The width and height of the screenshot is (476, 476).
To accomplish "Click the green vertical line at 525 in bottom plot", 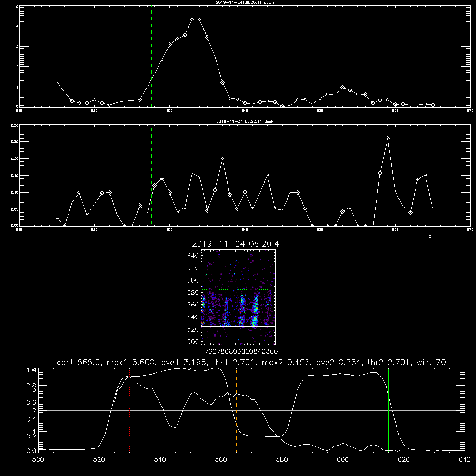I will point(115,410).
